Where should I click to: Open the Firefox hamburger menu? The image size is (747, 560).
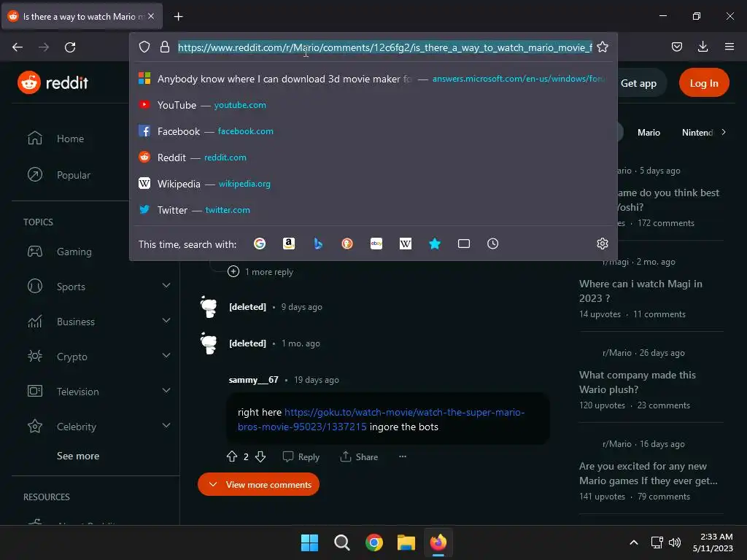[729, 47]
